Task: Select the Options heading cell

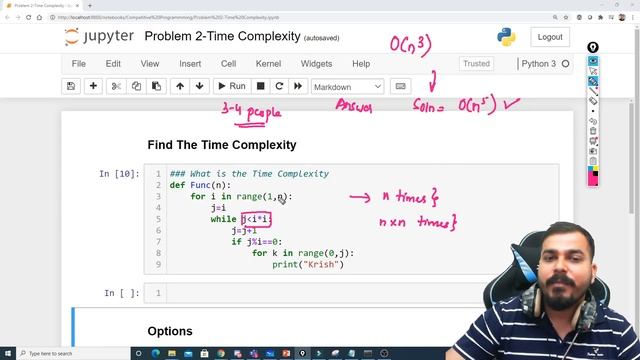Action: click(x=170, y=331)
